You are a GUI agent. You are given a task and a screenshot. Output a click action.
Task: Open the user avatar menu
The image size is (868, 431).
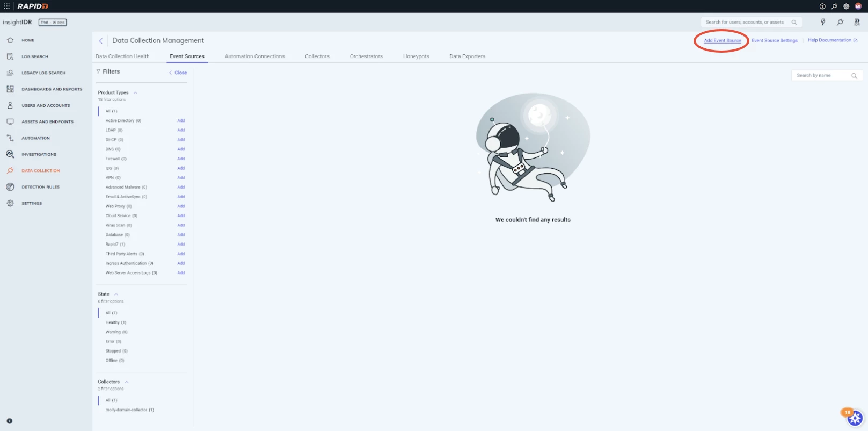tap(858, 6)
